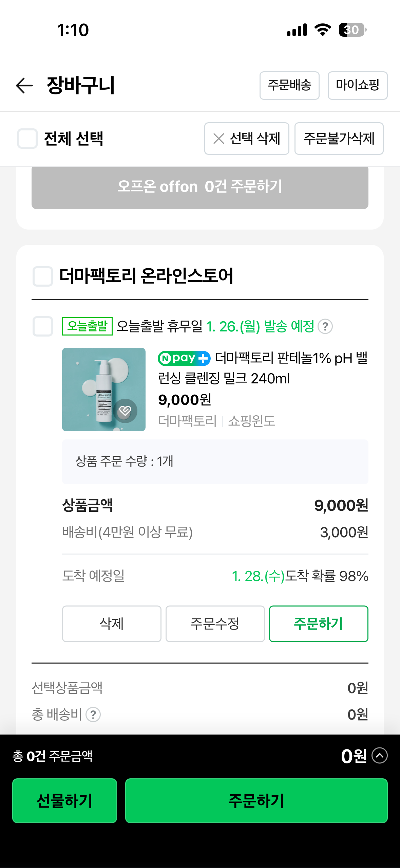Check the 더마팩토리 온라인스토어 store checkbox
Viewport: 400px width, 868px height.
pyautogui.click(x=43, y=276)
